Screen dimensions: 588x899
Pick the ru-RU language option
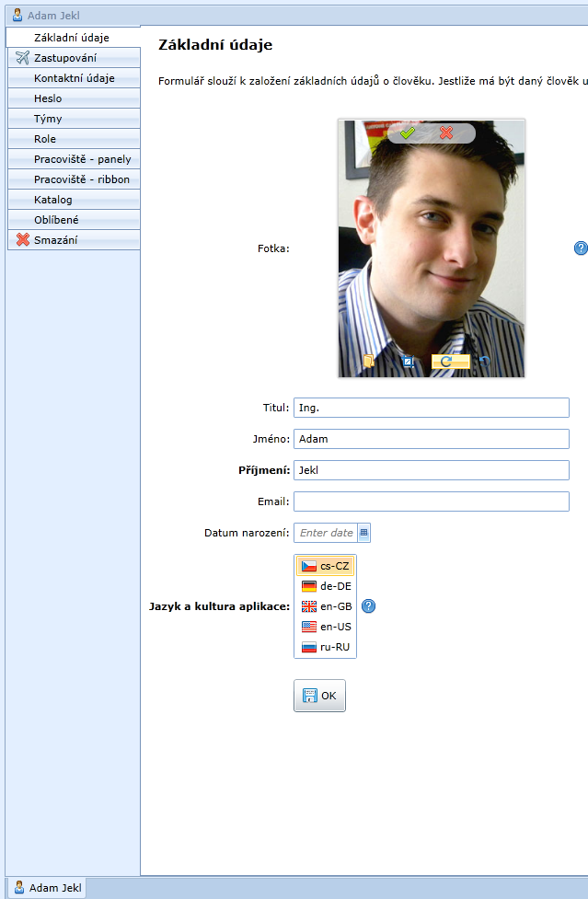(325, 647)
